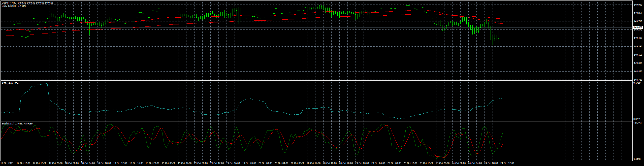Click the 149.850 price scale label
644x166 pixels.
click(638, 13)
